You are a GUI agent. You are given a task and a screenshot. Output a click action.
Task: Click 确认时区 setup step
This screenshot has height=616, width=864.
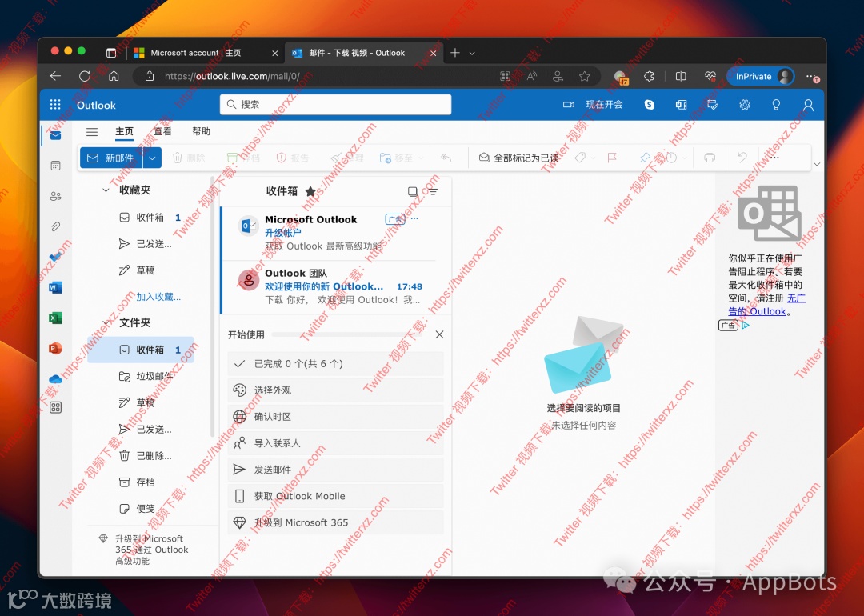(335, 417)
